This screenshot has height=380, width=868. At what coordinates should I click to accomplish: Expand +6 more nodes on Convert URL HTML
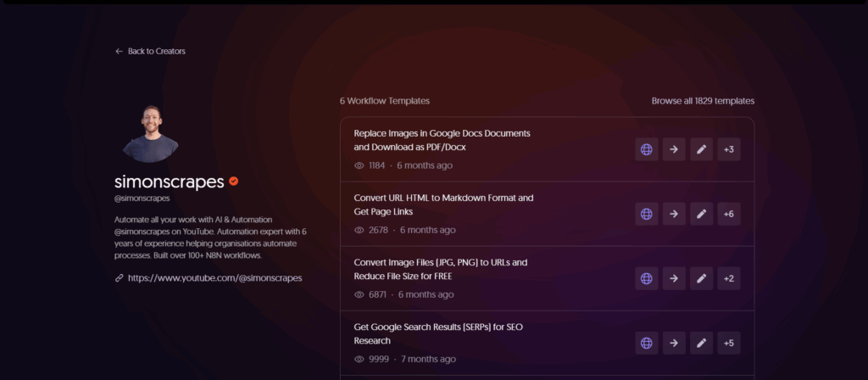[x=728, y=214]
